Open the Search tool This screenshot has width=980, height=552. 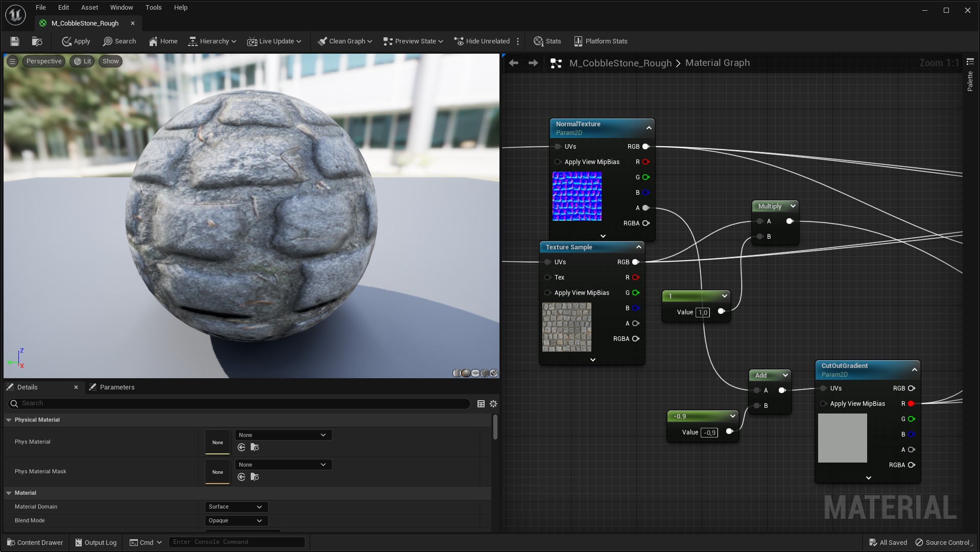pos(119,41)
